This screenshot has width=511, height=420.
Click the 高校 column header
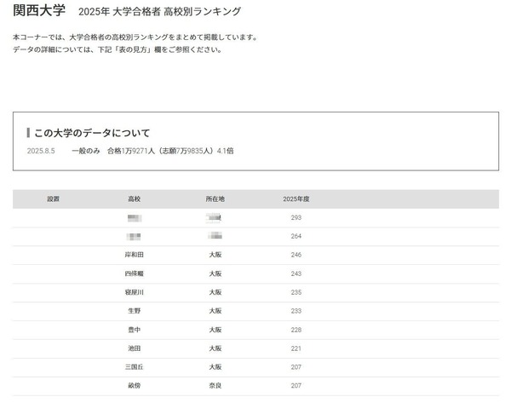pos(134,198)
